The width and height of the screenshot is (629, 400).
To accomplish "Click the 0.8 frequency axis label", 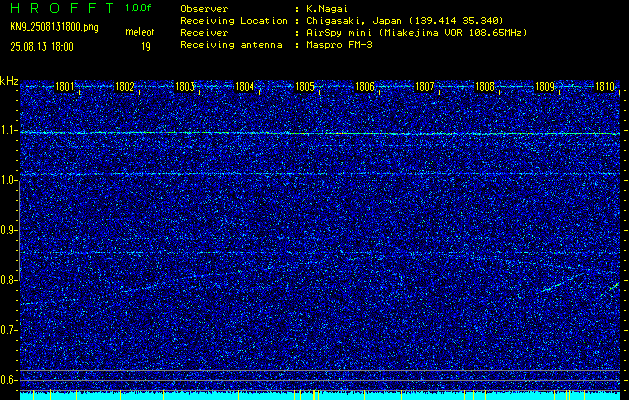I will (8, 280).
